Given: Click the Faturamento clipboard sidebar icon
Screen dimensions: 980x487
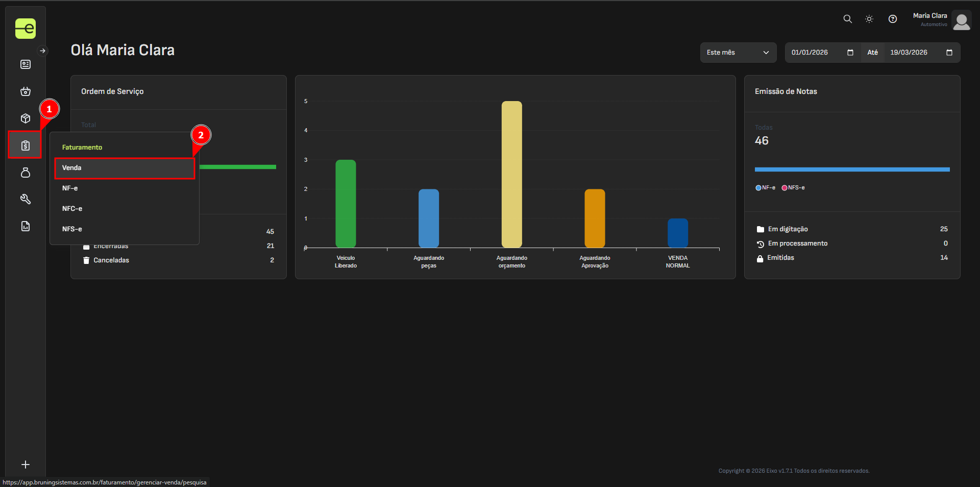Looking at the screenshot, I should click(26, 145).
